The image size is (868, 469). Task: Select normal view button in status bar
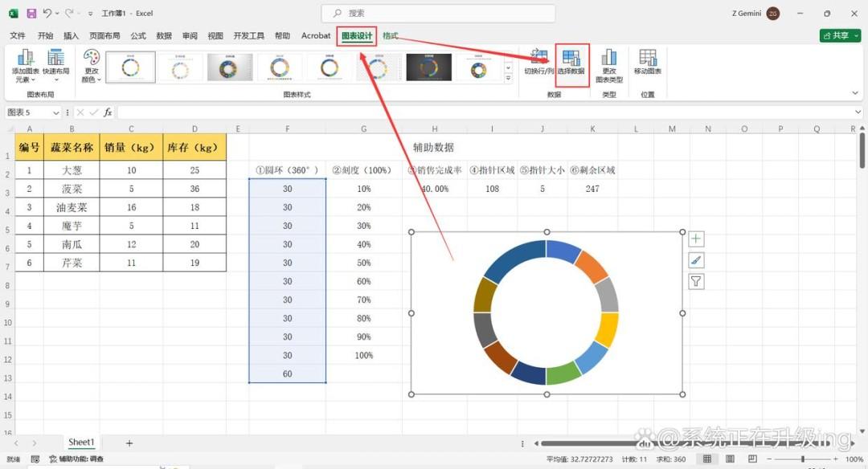click(707, 459)
